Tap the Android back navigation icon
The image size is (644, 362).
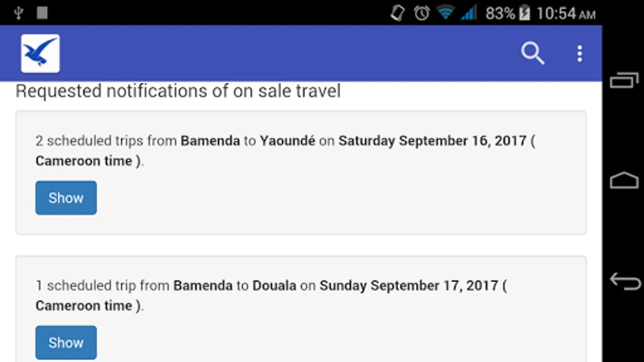[x=625, y=281]
